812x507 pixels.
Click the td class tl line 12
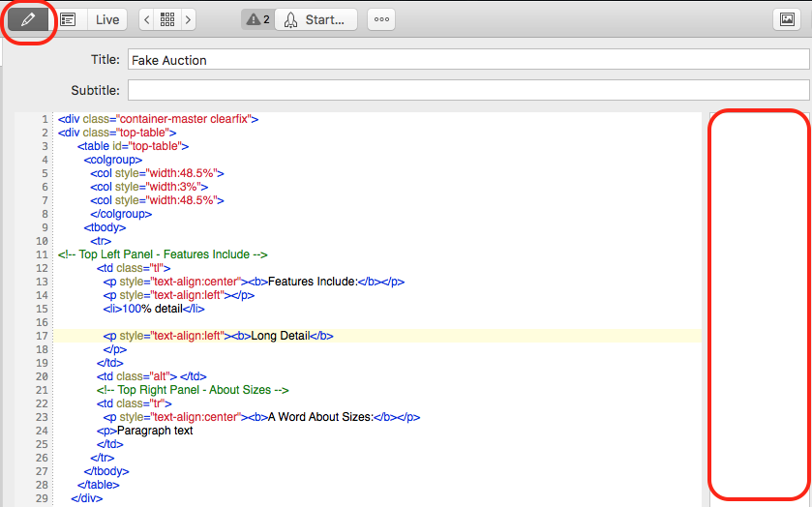tap(134, 268)
